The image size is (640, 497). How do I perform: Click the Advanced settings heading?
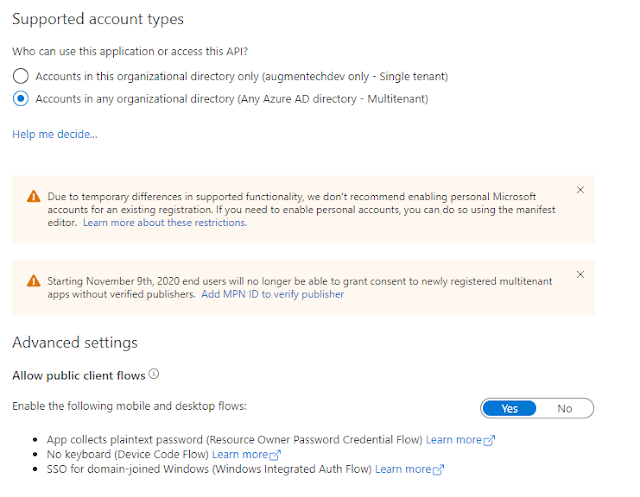pos(74,343)
